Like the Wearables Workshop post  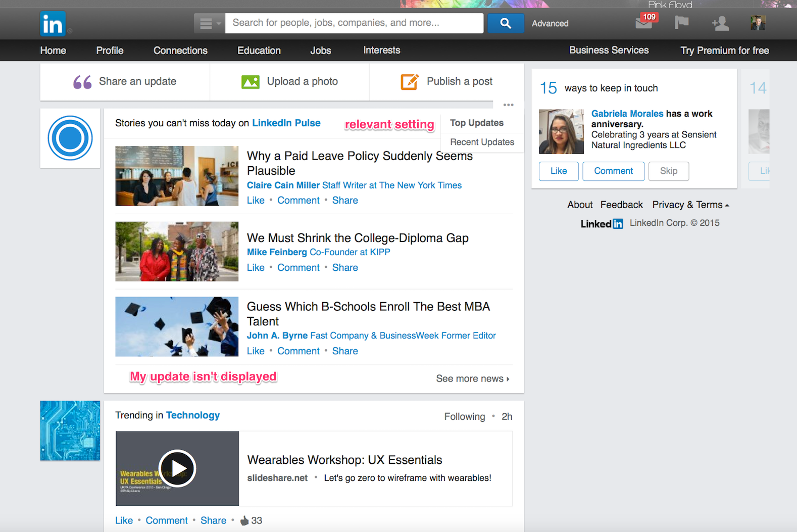pyautogui.click(x=124, y=520)
